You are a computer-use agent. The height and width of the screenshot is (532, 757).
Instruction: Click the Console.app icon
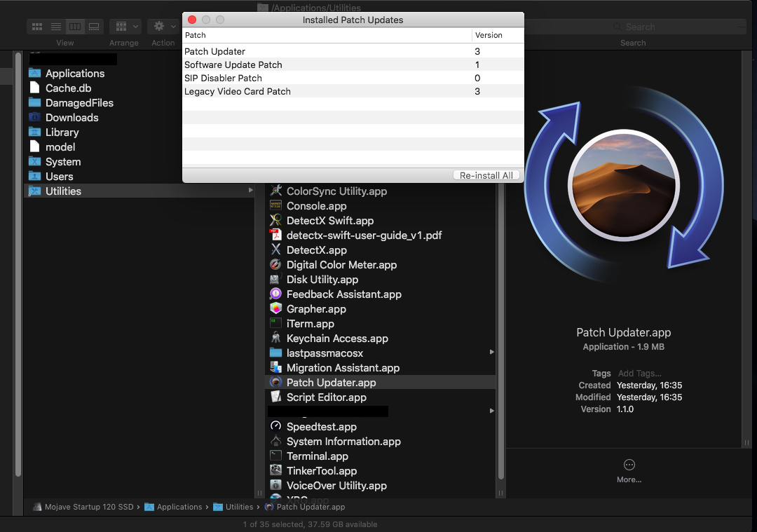(275, 205)
